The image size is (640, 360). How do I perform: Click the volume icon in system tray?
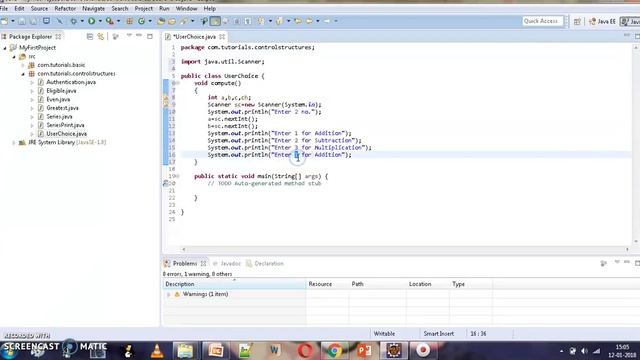click(x=584, y=351)
